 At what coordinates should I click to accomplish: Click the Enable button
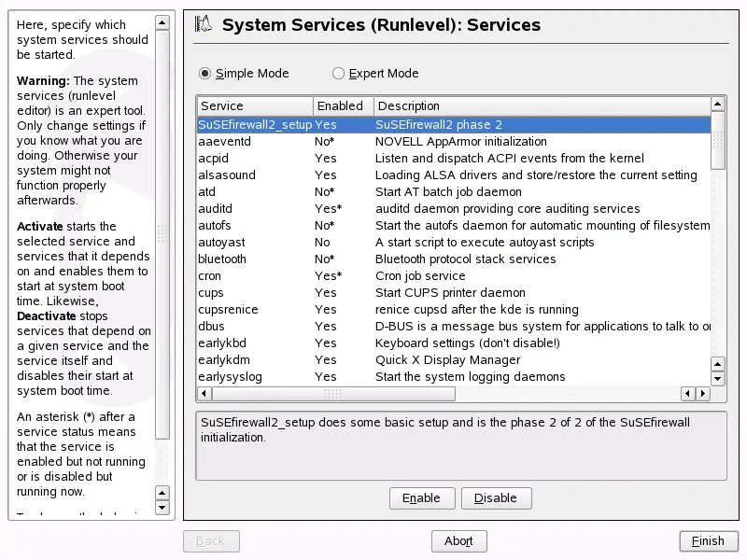click(x=422, y=498)
